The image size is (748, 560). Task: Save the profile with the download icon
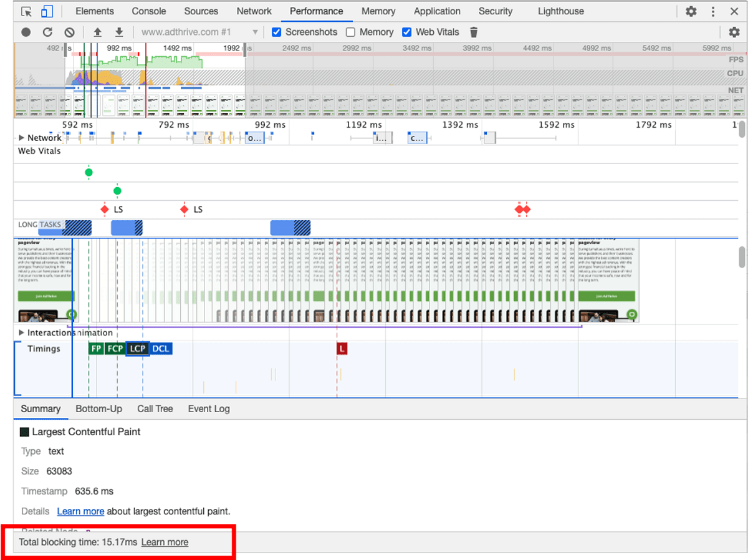click(119, 32)
